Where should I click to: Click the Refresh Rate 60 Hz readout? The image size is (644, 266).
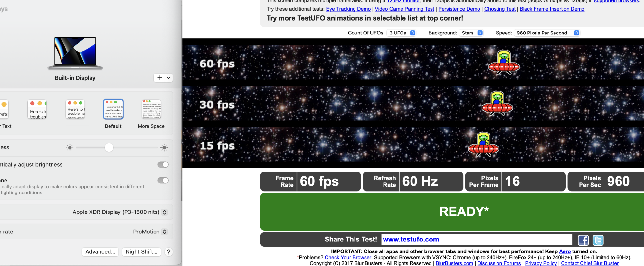point(413,182)
